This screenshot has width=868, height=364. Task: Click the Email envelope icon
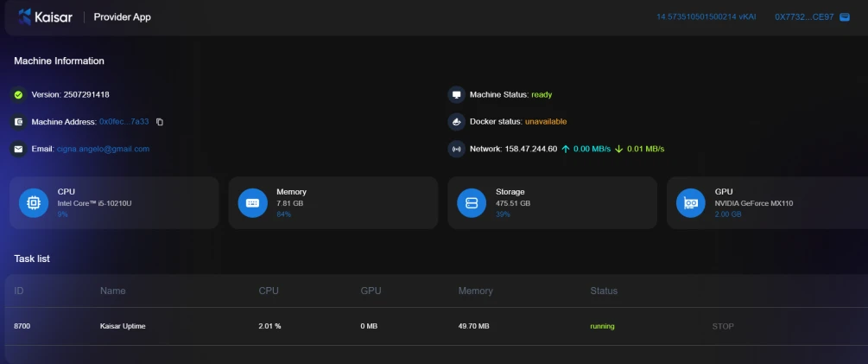tap(18, 149)
